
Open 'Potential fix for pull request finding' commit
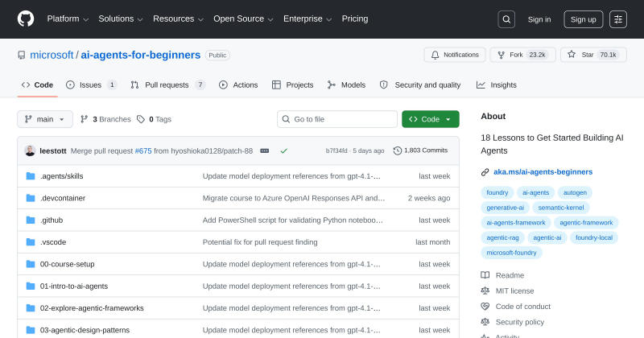[x=260, y=242]
